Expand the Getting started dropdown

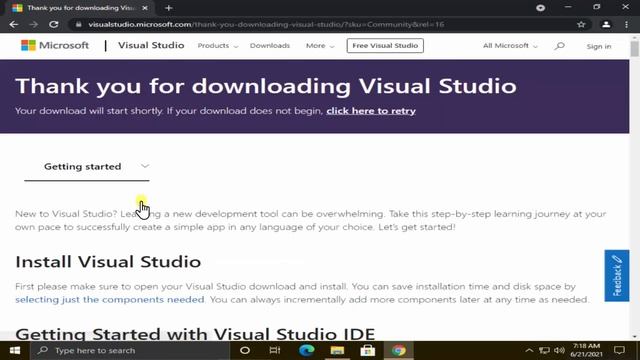point(87,167)
